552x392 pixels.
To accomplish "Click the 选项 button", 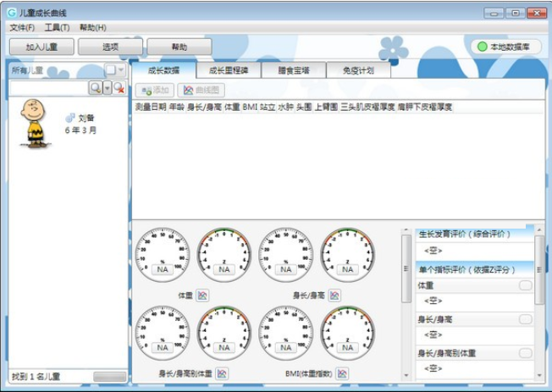I will [x=110, y=47].
